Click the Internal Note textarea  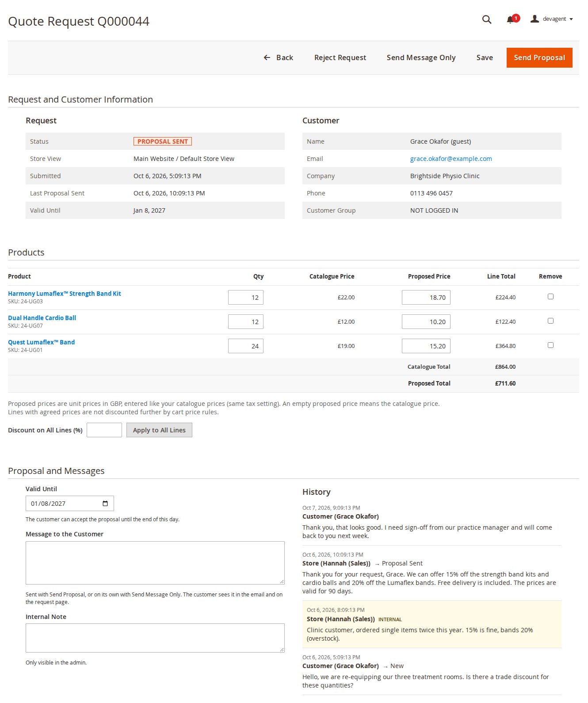tap(155, 638)
